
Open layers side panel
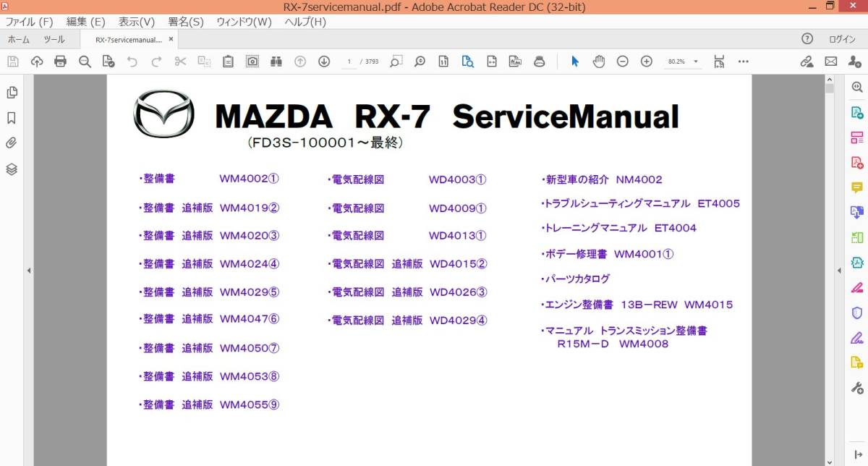click(x=12, y=169)
